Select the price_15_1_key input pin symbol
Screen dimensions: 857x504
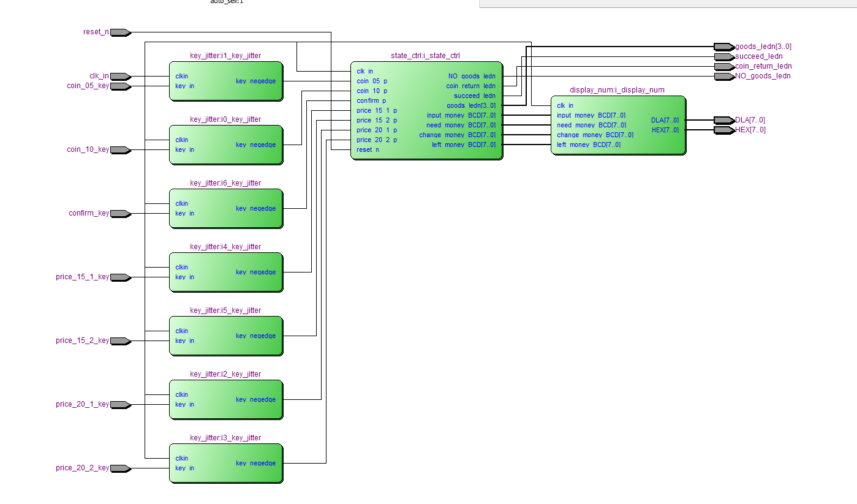click(120, 277)
